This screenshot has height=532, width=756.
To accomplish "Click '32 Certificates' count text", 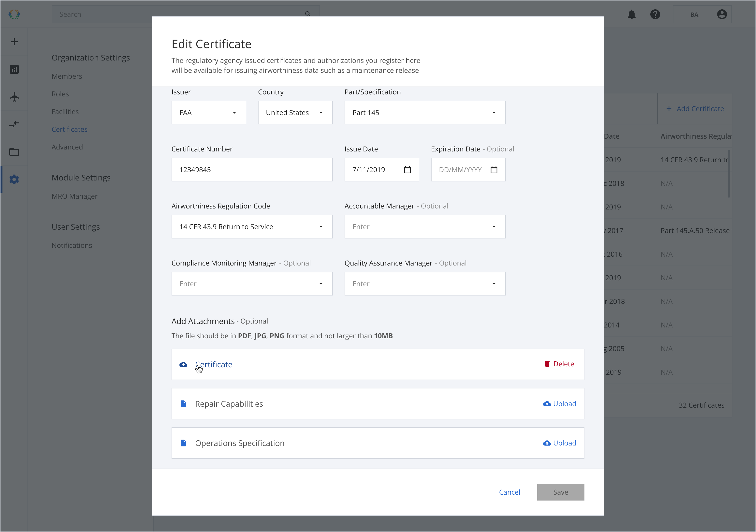I will pyautogui.click(x=701, y=405).
